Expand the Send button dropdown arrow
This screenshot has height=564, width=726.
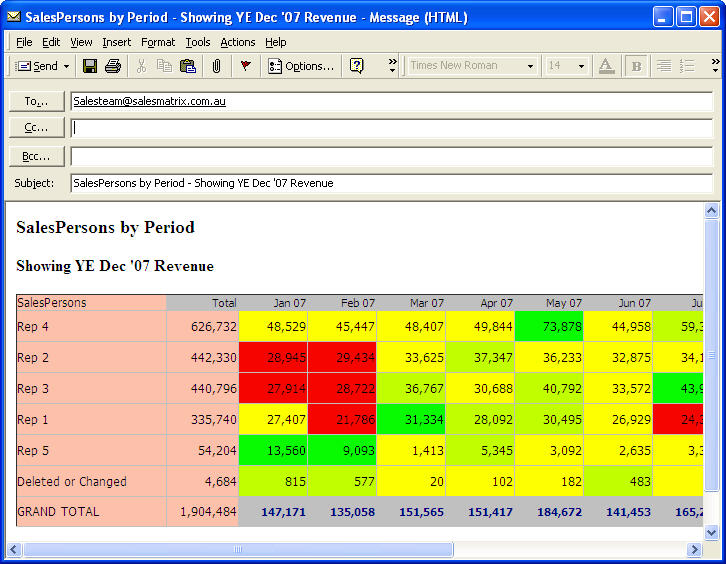(x=67, y=66)
